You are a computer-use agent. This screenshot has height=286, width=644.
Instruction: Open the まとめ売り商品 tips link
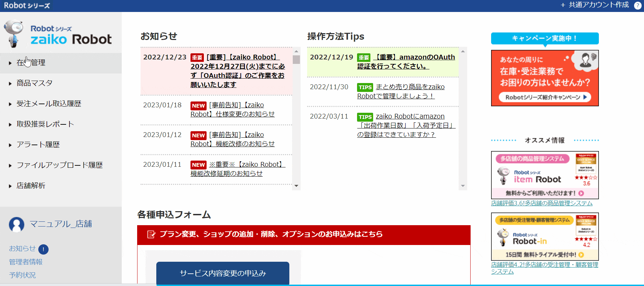401,92
